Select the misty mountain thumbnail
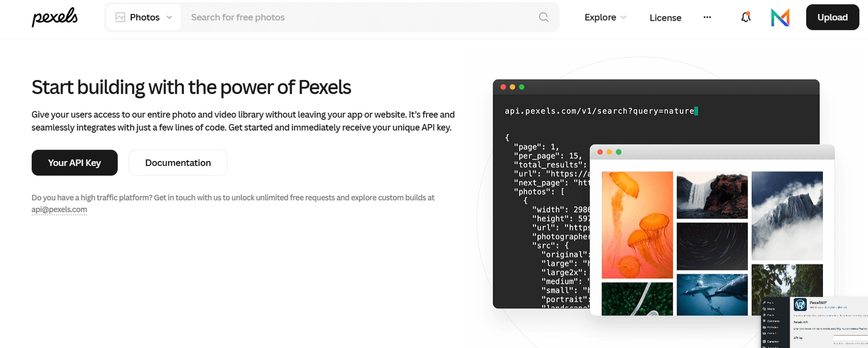This screenshot has height=348, width=868. pos(787,216)
